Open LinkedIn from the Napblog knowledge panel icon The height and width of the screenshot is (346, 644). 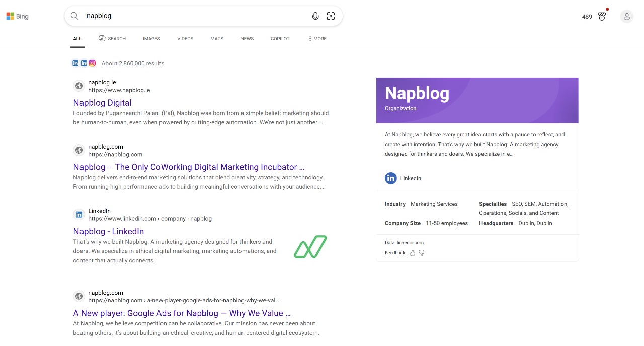391,178
